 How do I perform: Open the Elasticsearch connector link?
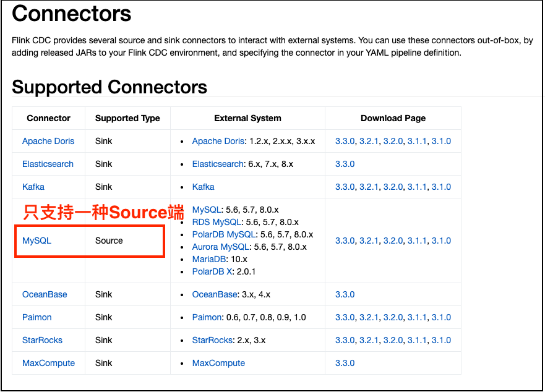[x=48, y=164]
